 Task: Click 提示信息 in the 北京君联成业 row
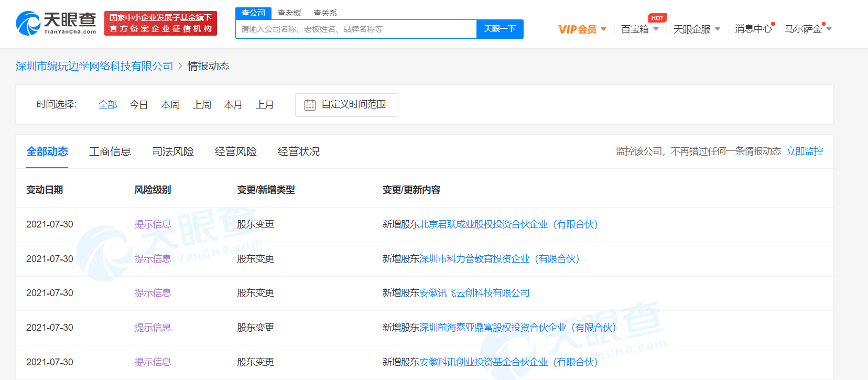point(153,224)
